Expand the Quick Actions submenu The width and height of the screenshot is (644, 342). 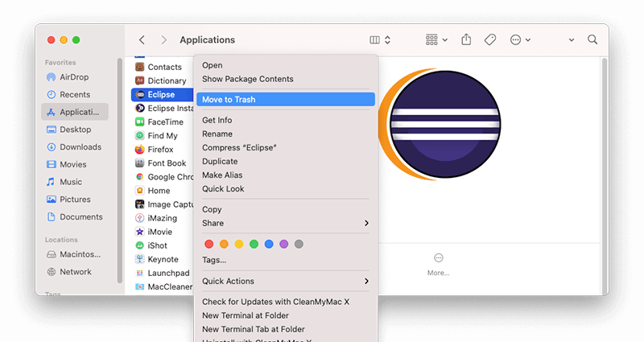(x=286, y=281)
